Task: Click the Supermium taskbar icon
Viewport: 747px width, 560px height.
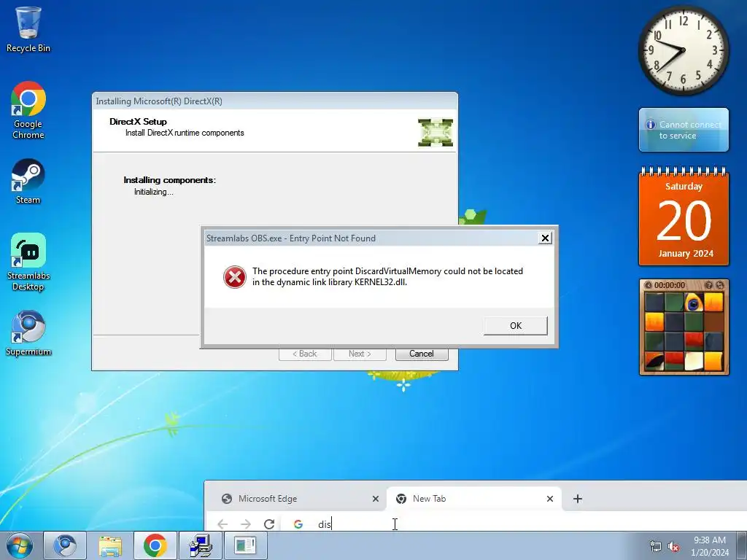Action: 65,545
